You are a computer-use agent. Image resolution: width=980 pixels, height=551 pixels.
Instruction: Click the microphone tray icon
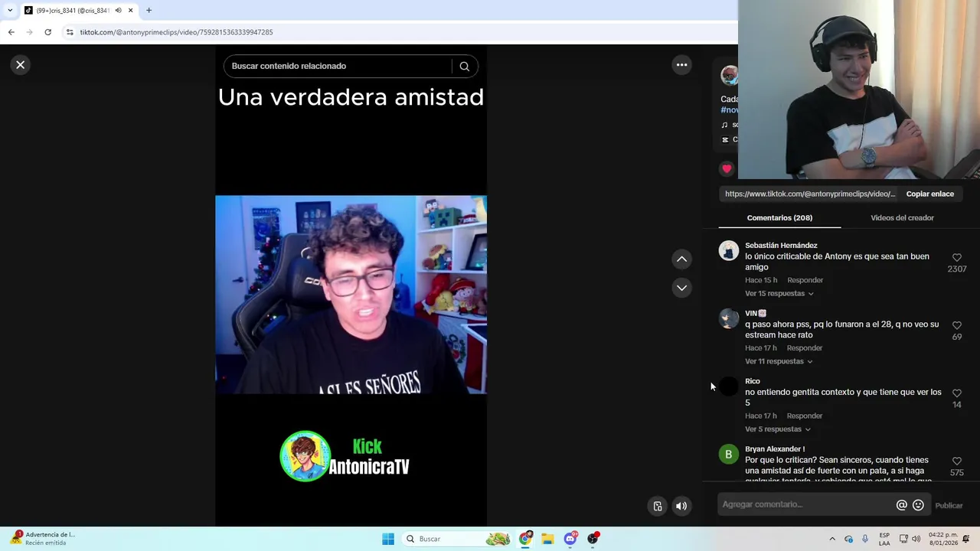[x=865, y=539]
